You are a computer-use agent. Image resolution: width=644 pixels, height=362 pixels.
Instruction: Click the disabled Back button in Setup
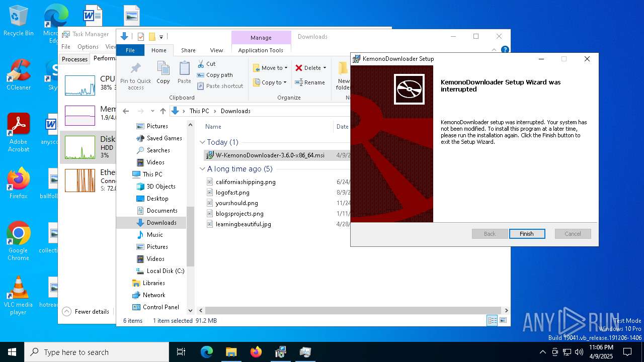[490, 234]
